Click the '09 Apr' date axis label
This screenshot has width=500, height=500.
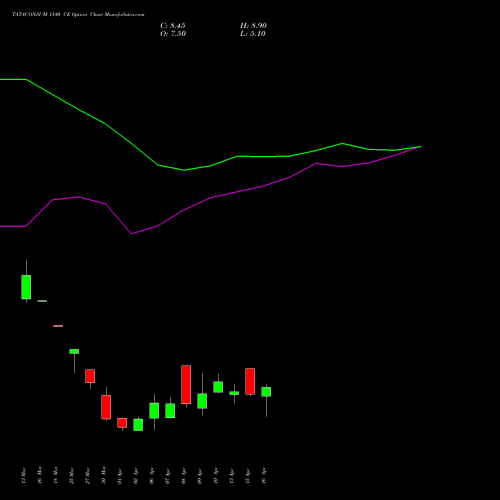pyautogui.click(x=199, y=477)
